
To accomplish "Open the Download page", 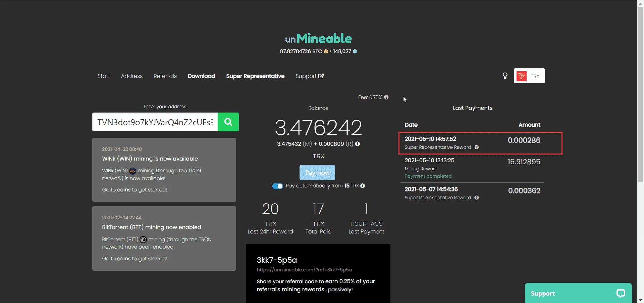I will (x=201, y=76).
